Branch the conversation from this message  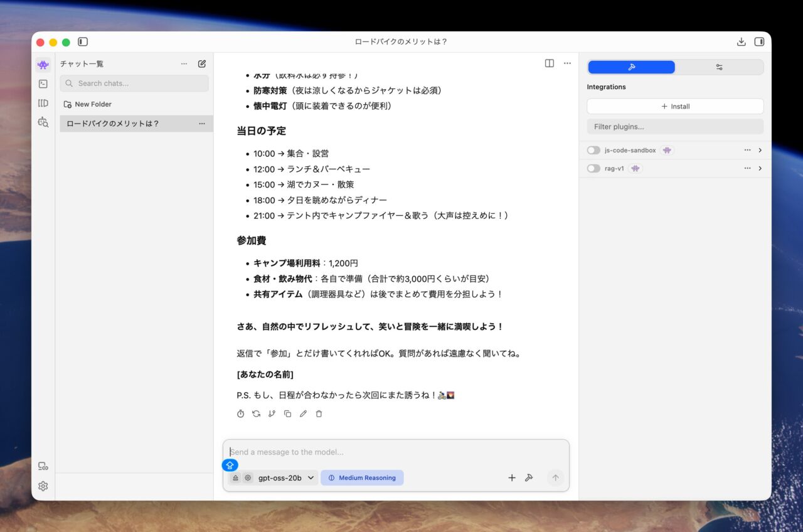coord(272,414)
